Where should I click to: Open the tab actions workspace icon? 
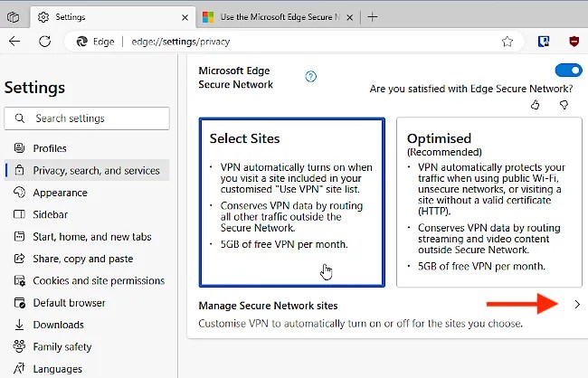(14, 17)
